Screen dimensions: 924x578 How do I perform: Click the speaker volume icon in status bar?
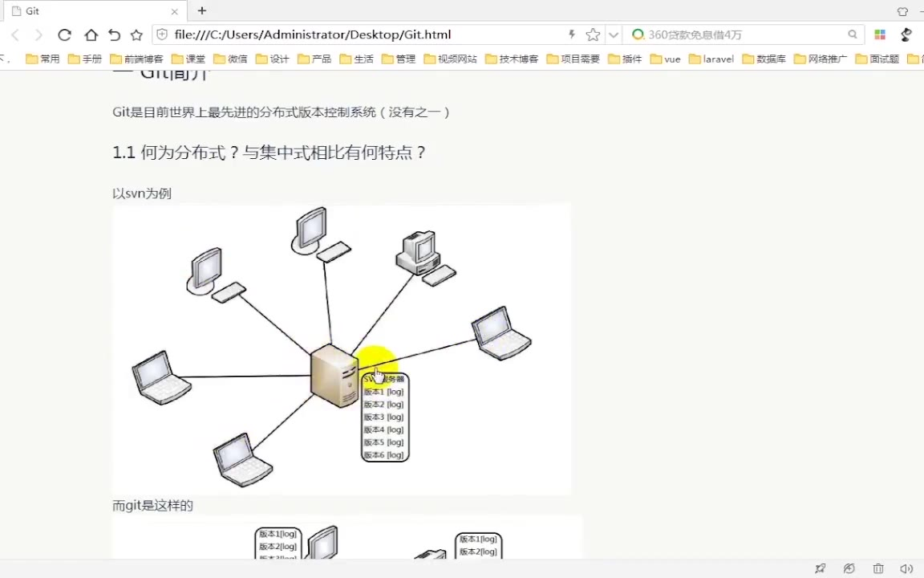[x=906, y=568]
